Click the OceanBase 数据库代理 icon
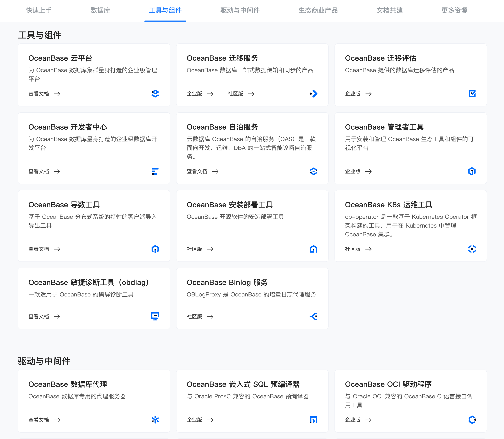This screenshot has height=439, width=504. (155, 420)
